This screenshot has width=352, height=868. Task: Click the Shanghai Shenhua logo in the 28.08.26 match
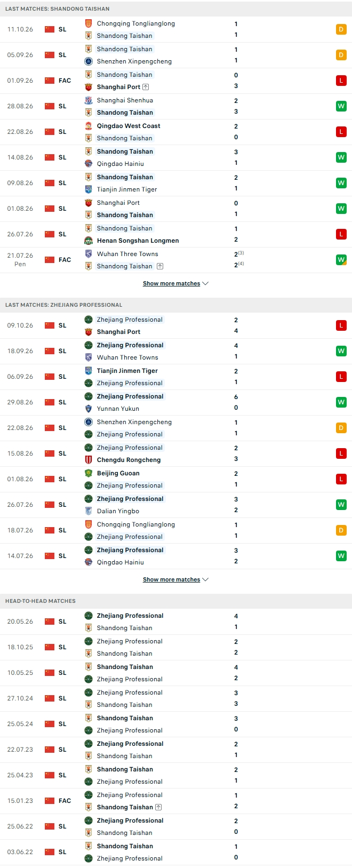[x=89, y=100]
